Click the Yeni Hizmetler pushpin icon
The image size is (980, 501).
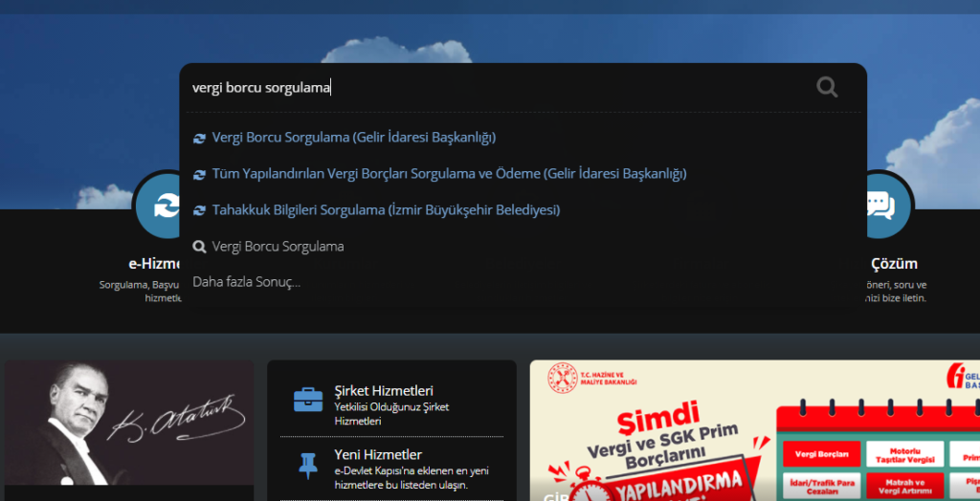(308, 465)
